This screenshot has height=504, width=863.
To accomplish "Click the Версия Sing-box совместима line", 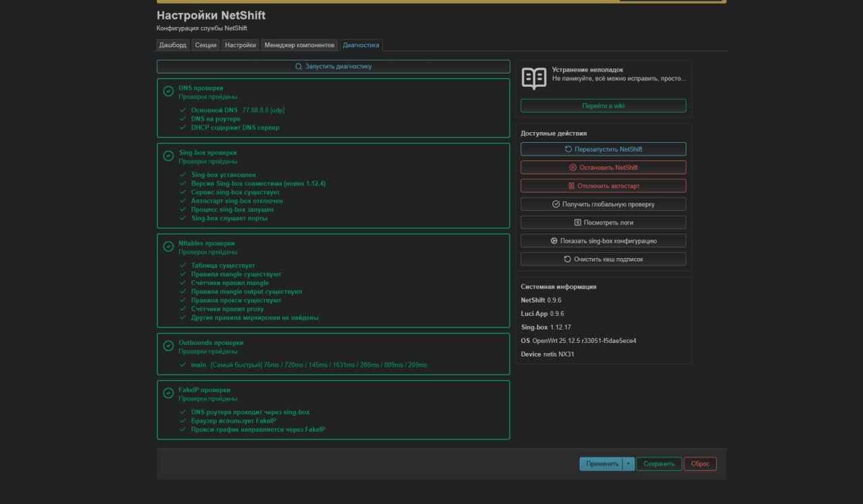I will pyautogui.click(x=259, y=183).
